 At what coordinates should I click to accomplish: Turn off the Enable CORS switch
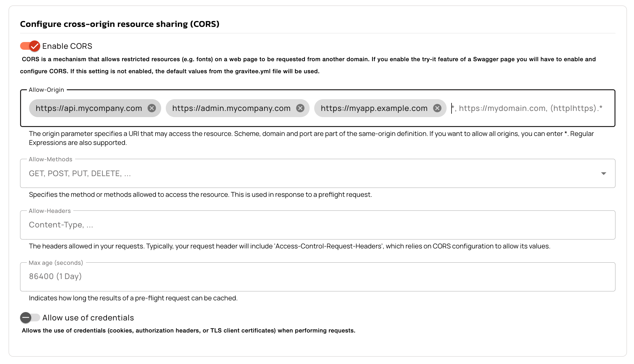(30, 46)
